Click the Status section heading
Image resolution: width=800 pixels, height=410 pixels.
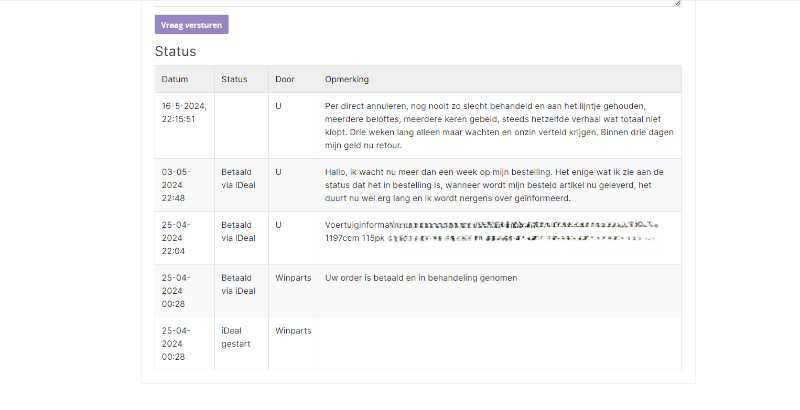click(x=175, y=51)
